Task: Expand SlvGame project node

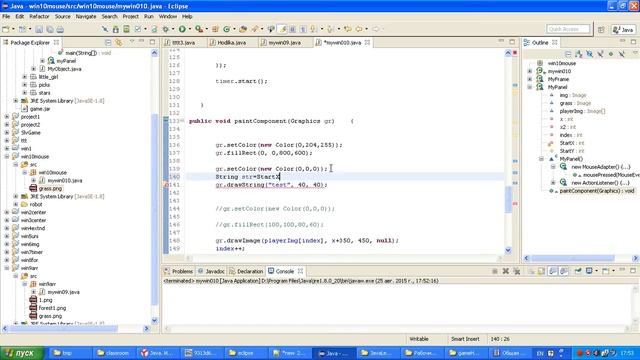Action: click(7, 133)
